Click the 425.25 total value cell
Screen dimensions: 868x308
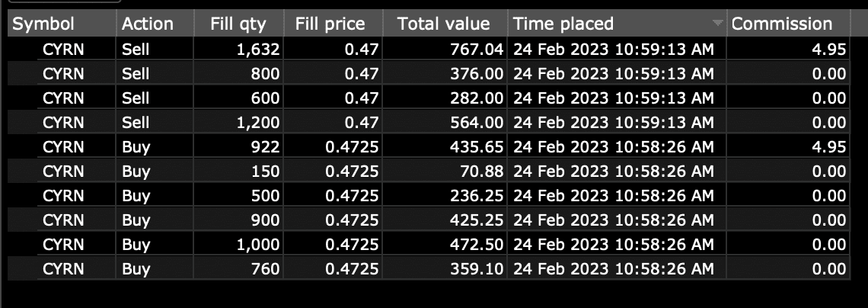[478, 220]
